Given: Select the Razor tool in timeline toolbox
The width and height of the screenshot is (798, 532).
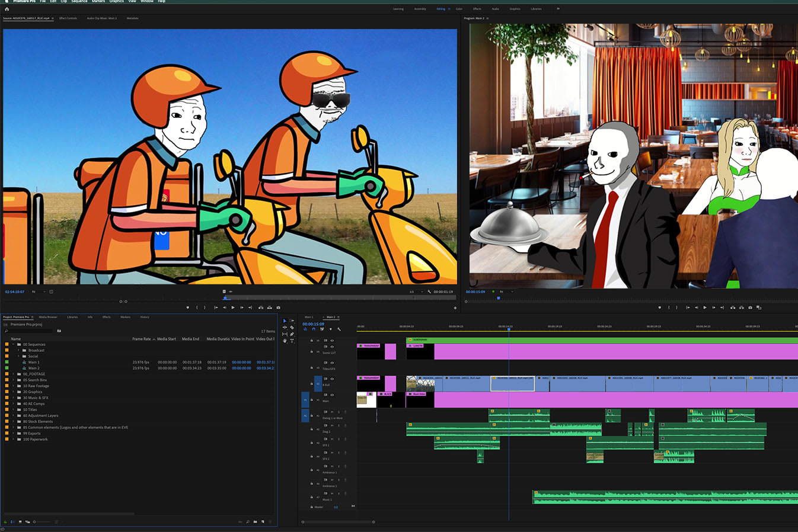Looking at the screenshot, I should (x=292, y=327).
